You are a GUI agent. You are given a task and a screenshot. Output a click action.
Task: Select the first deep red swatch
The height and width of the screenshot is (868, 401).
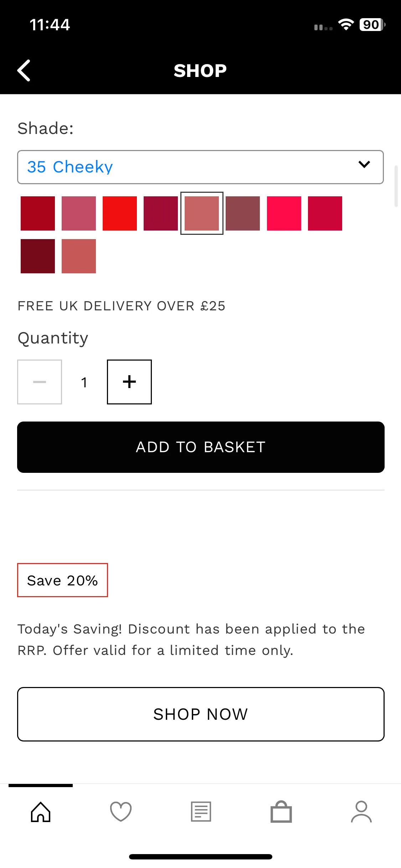click(x=38, y=213)
